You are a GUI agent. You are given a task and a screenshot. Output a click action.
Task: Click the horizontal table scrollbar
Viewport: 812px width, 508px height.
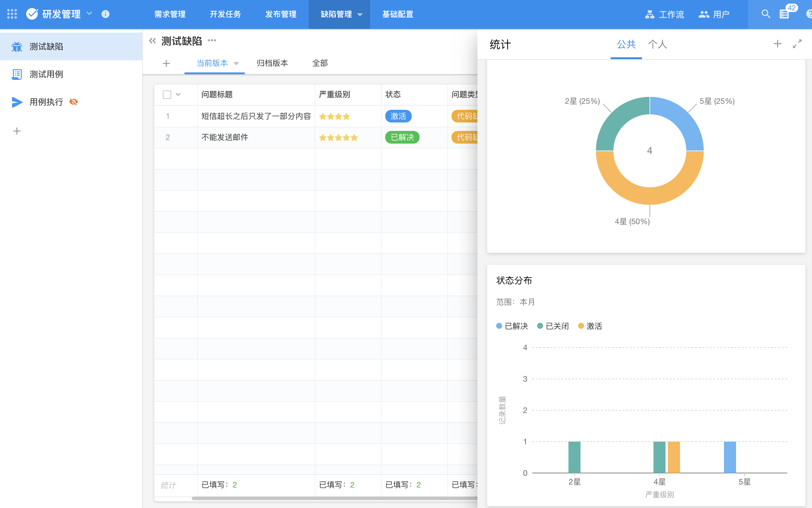point(334,498)
